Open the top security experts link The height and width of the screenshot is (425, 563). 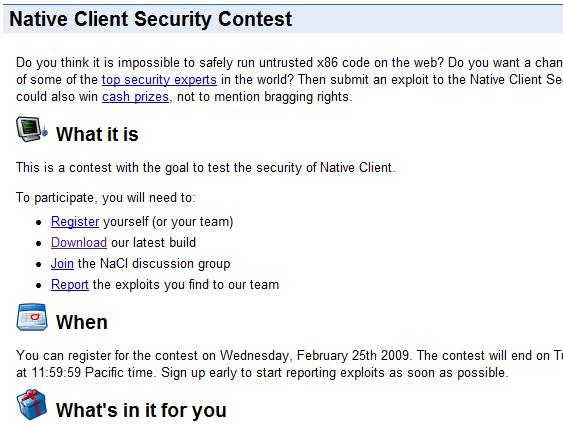tap(159, 79)
